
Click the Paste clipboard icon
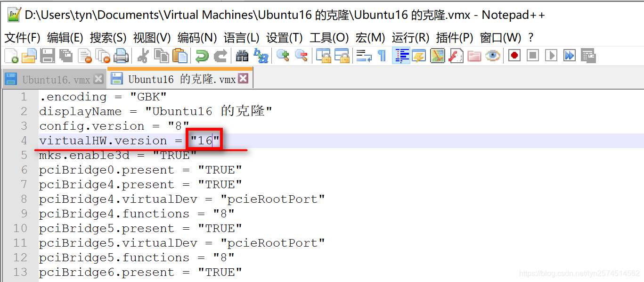coord(180,56)
